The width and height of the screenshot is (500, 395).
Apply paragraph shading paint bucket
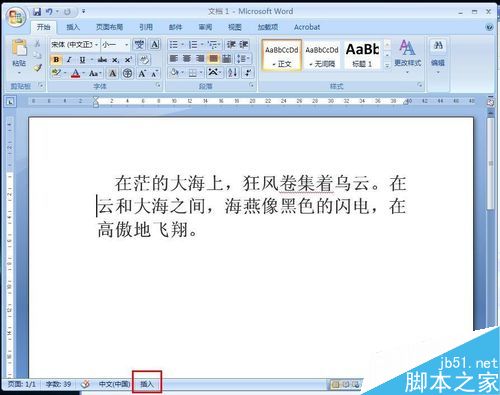click(x=174, y=72)
